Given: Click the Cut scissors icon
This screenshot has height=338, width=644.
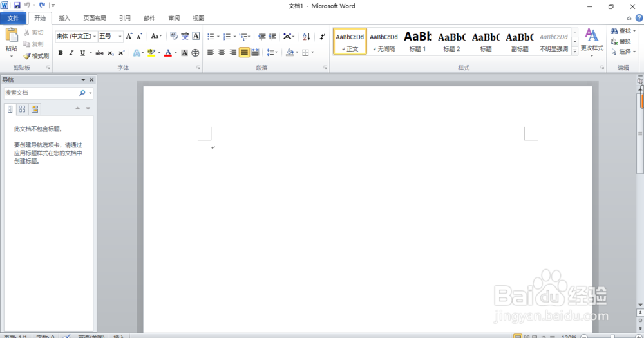Looking at the screenshot, I should (x=27, y=32).
